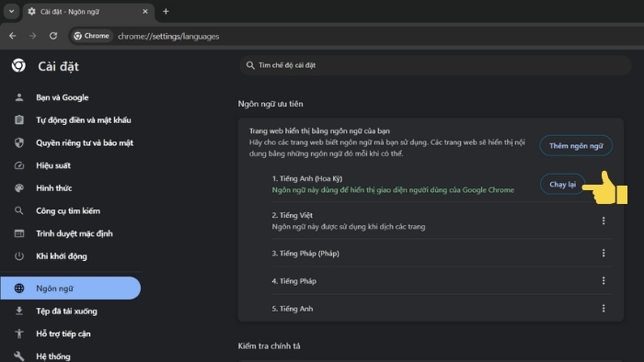The height and width of the screenshot is (362, 644).
Task: Click the 5. Tiếng Anh text
Action: coord(292,309)
